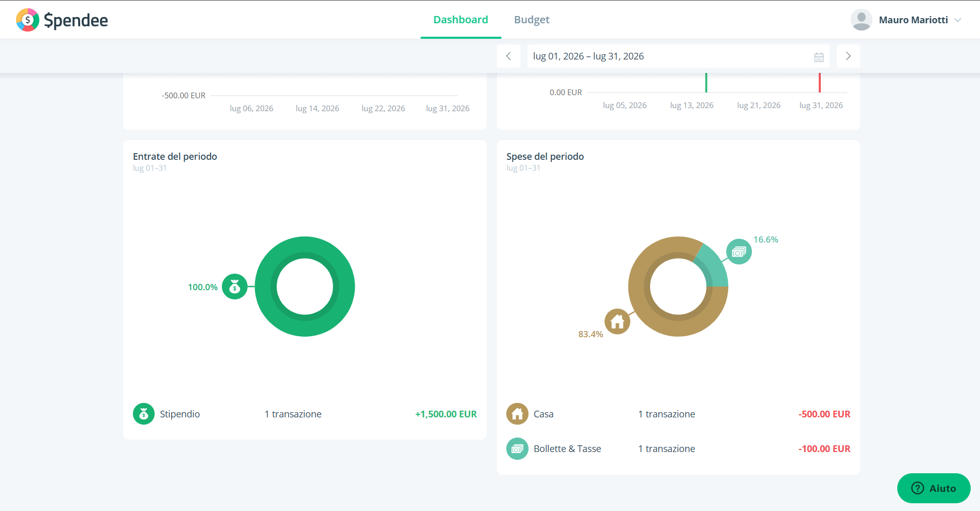The width and height of the screenshot is (980, 511).
Task: Expand the Mauro Mariotti account menu chevron
Action: coord(958,20)
